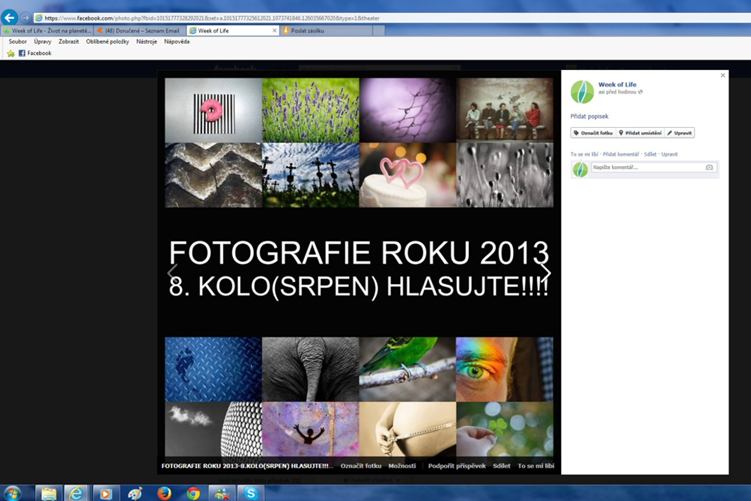The height and width of the screenshot is (501, 751).
Task: Click the favorites star icon in bookmarks bar
Action: pyautogui.click(x=11, y=53)
